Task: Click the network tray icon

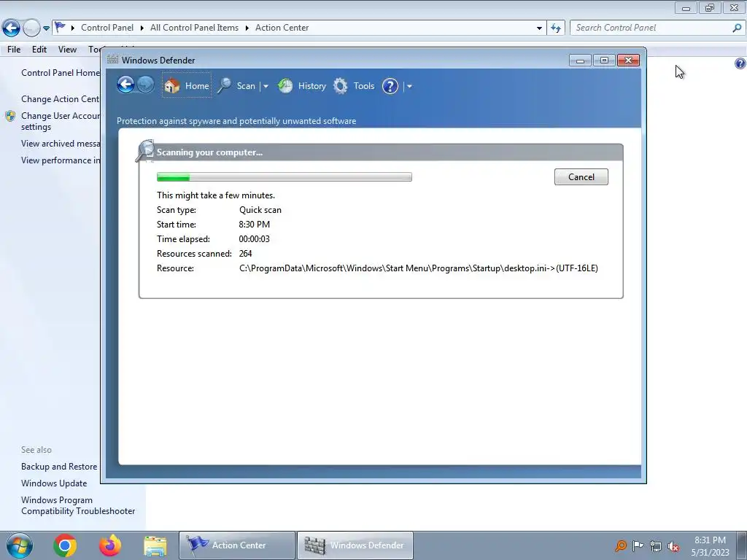Action: point(656,546)
